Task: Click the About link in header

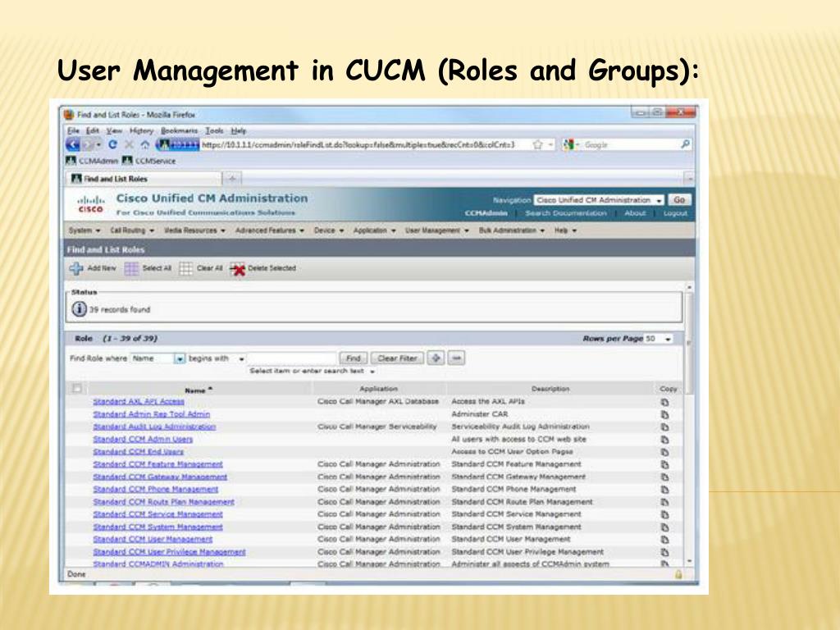Action: [x=635, y=213]
